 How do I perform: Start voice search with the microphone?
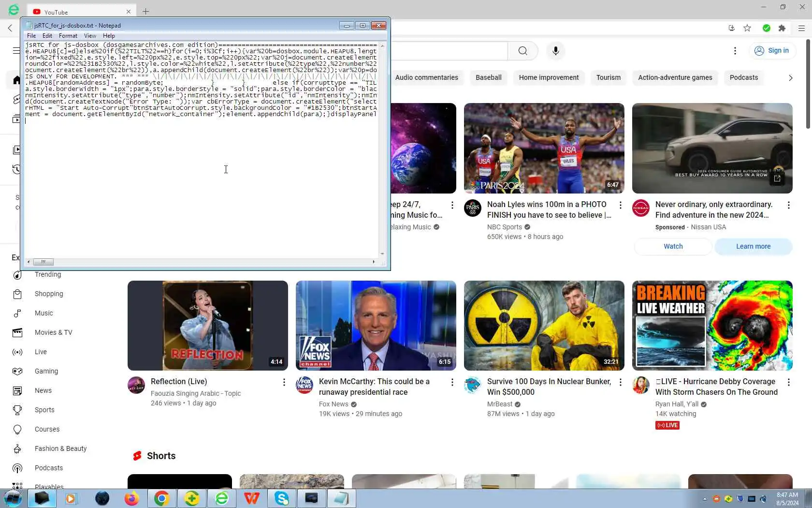556,51
